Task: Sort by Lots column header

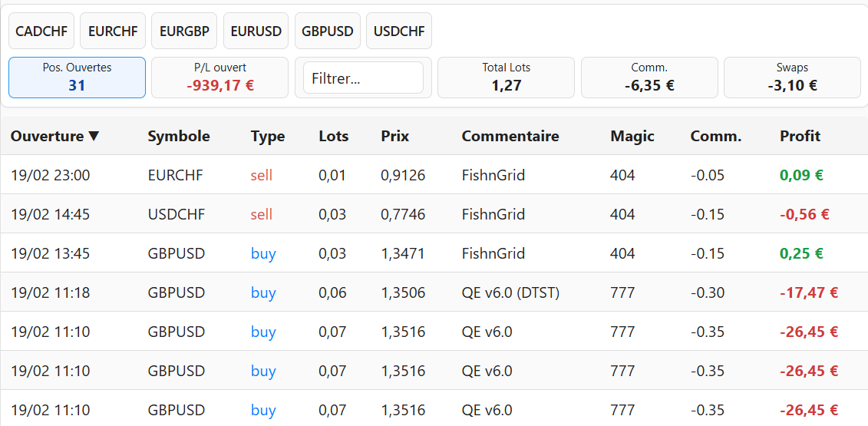Action: [333, 137]
